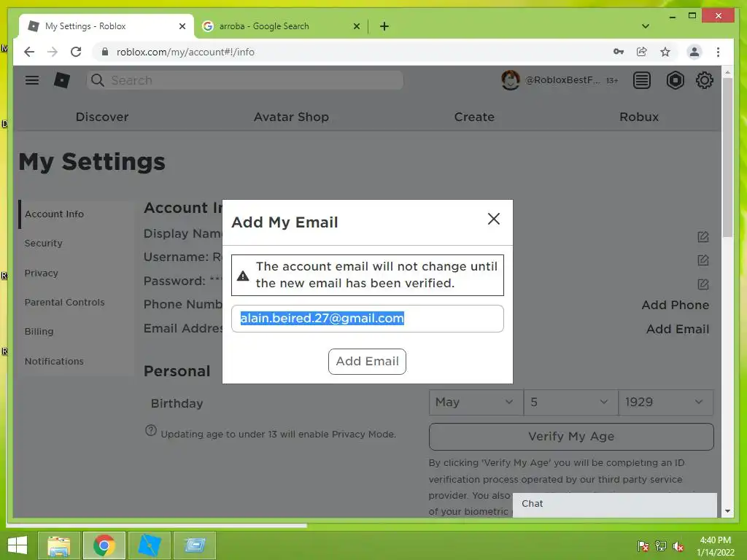Click the email address input field
Screen dimensions: 747x560
368,319
